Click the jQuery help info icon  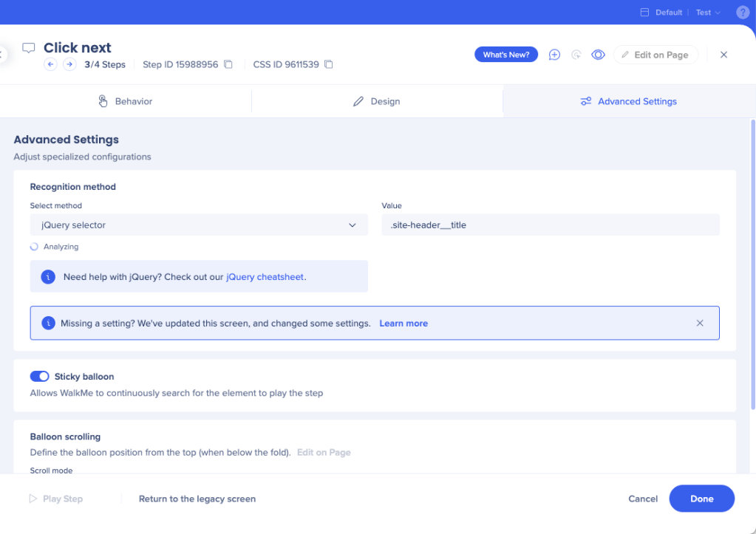(48, 277)
